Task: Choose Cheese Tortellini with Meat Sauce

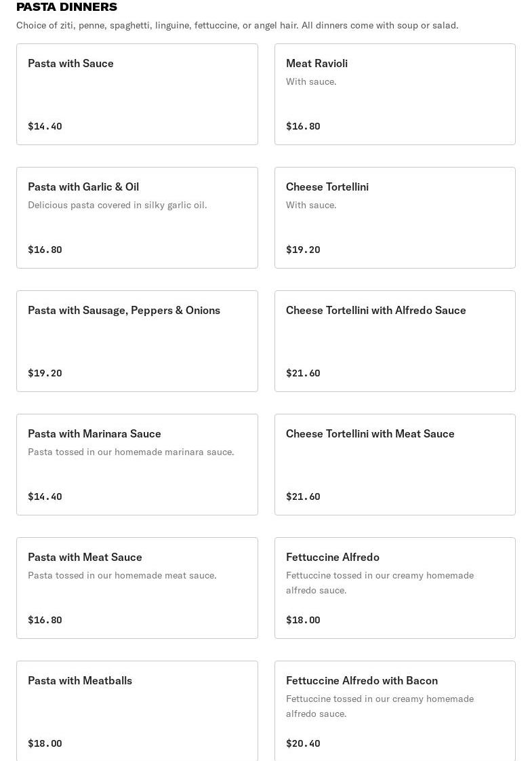Action: (x=394, y=465)
